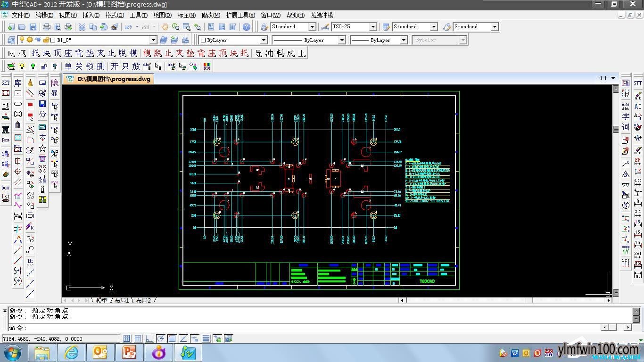Toggle grid display in status bar
The height and width of the screenshot is (362, 644).
pyautogui.click(x=138, y=338)
